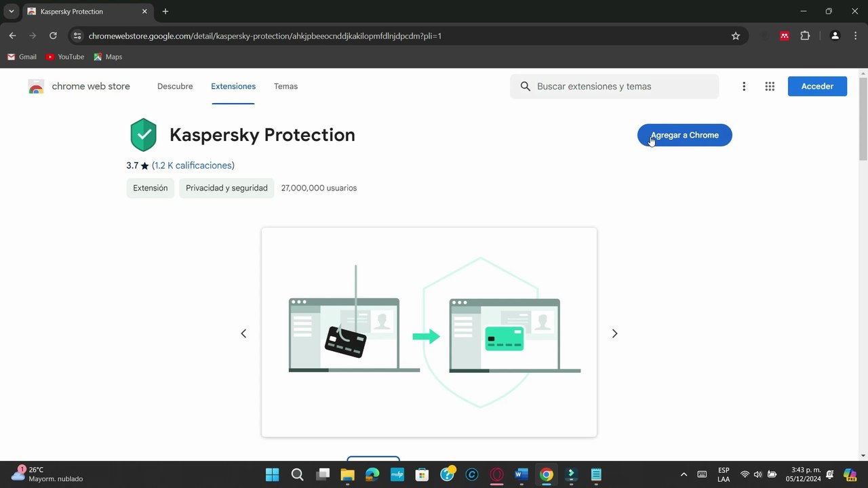This screenshot has height=488, width=868.
Task: Go to the Temas tab
Action: (285, 86)
